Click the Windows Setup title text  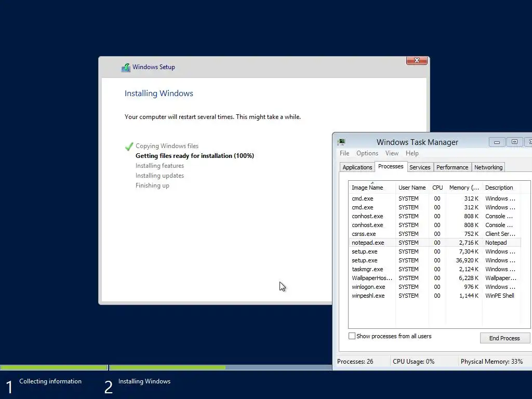154,67
